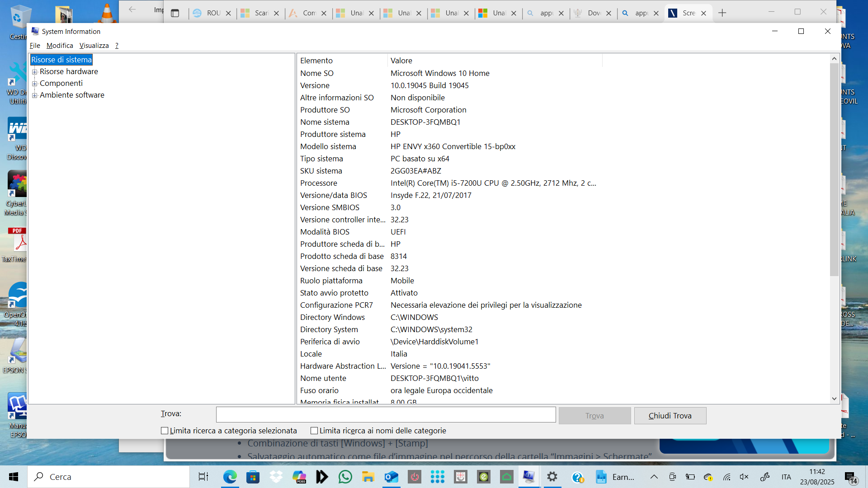Open WhatsApp from the taskbar
The width and height of the screenshot is (868, 488).
345,477
